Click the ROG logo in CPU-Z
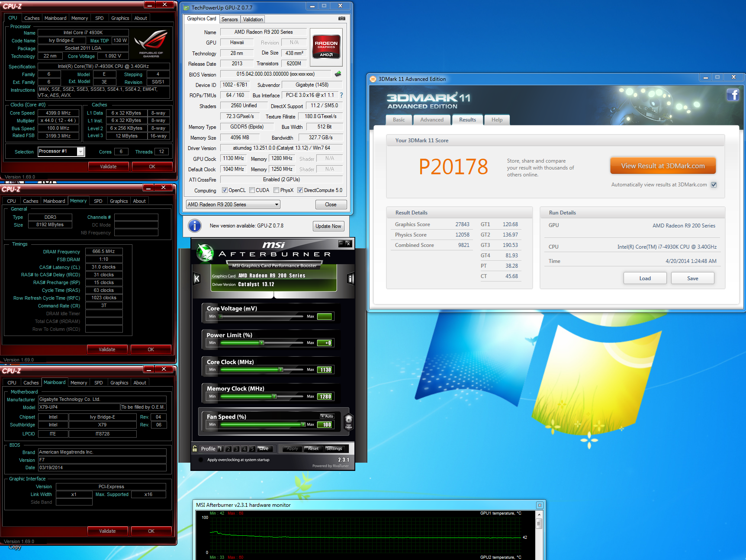 (151, 43)
